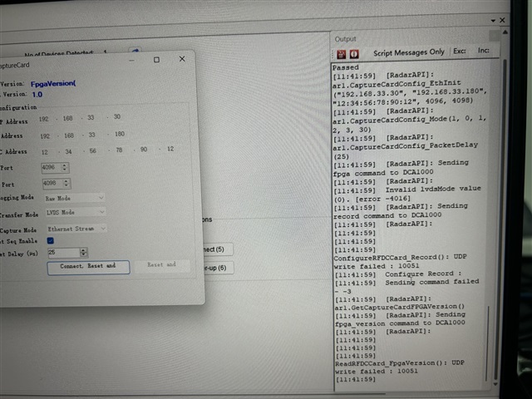Viewport: 532px width, 399px height.
Task: Open the Transfer Mode dropdown showing LVDS Mode
Action: coord(76,213)
